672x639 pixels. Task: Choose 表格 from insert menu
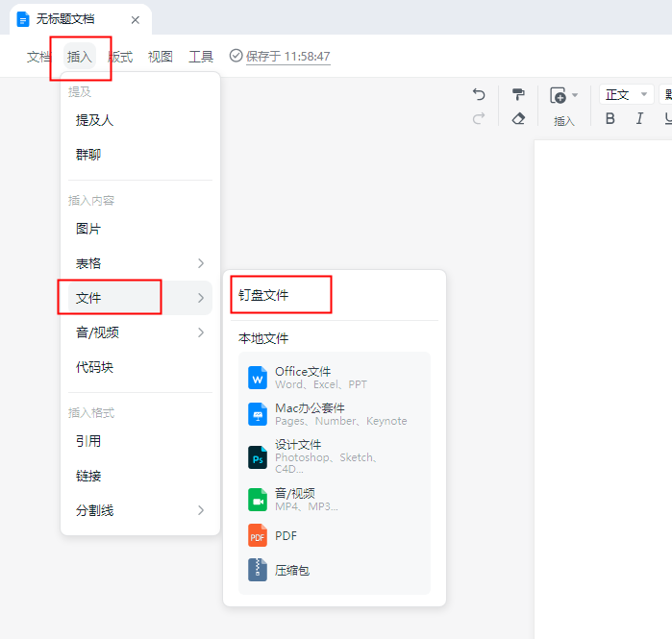pos(140,263)
